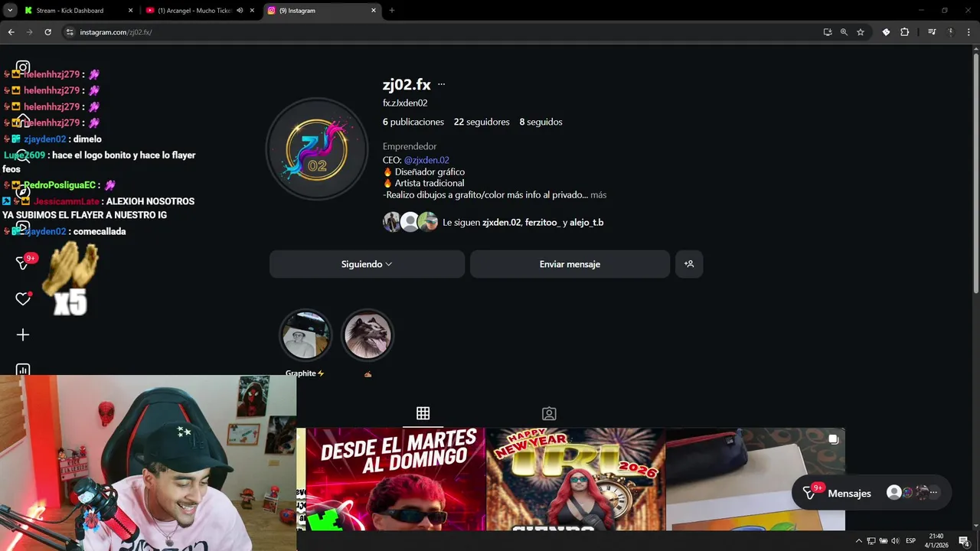View site information icon in address bar

70,32
